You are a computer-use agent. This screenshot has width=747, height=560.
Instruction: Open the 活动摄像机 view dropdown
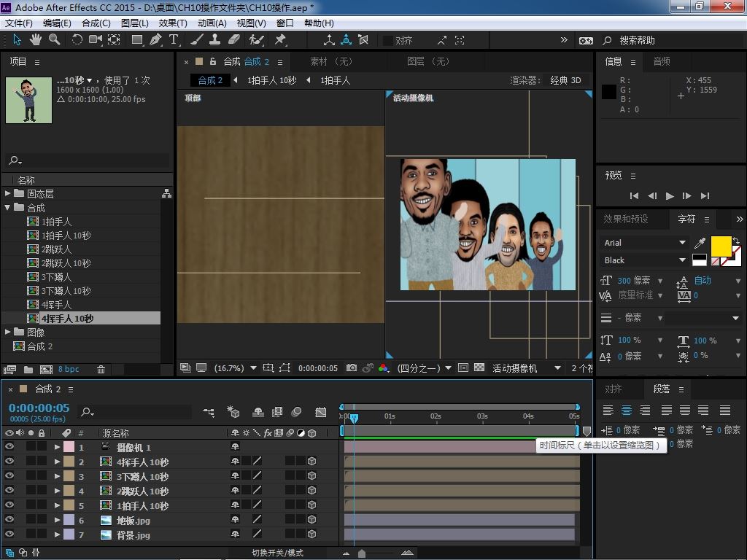[526, 368]
